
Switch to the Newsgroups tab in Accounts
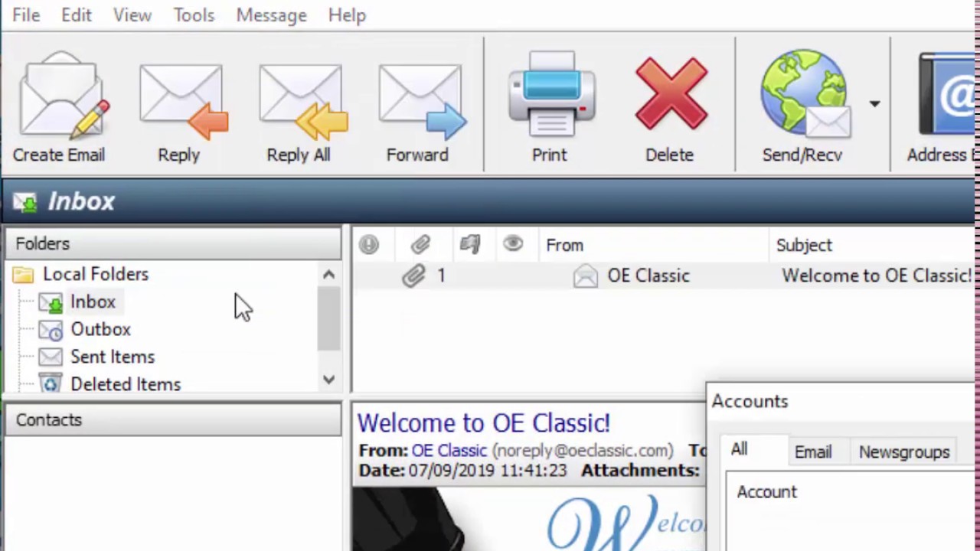[904, 452]
